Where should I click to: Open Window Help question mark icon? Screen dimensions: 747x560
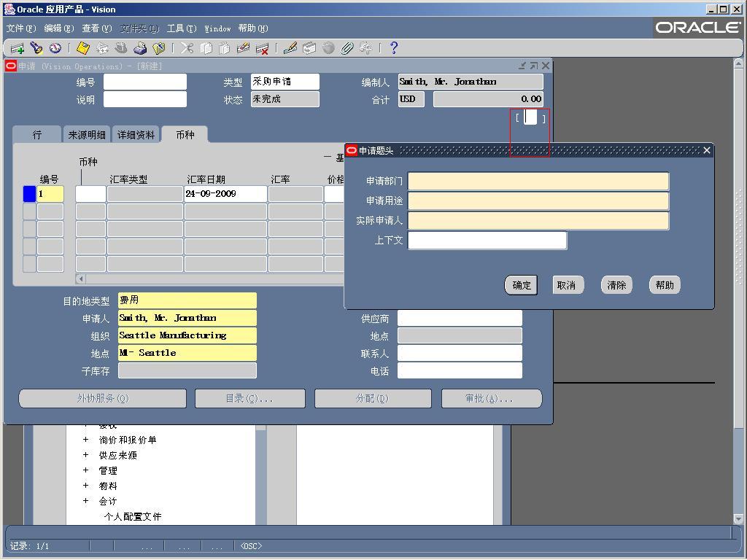pos(393,48)
